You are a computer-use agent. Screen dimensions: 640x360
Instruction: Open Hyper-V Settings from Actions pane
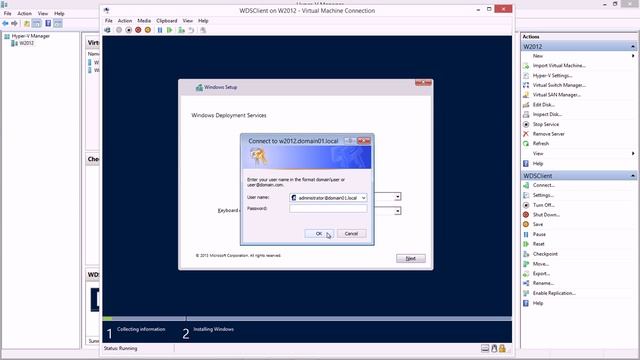553,76
